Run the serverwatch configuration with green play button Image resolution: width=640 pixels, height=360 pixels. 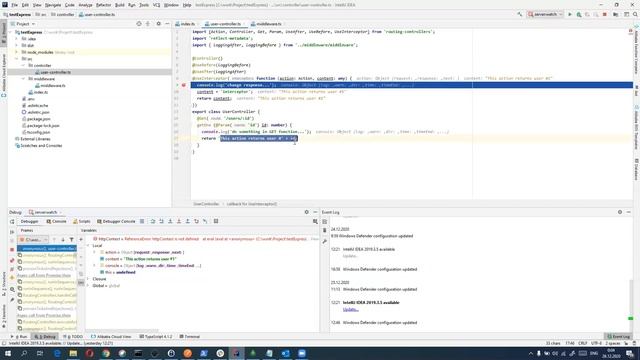coord(570,14)
